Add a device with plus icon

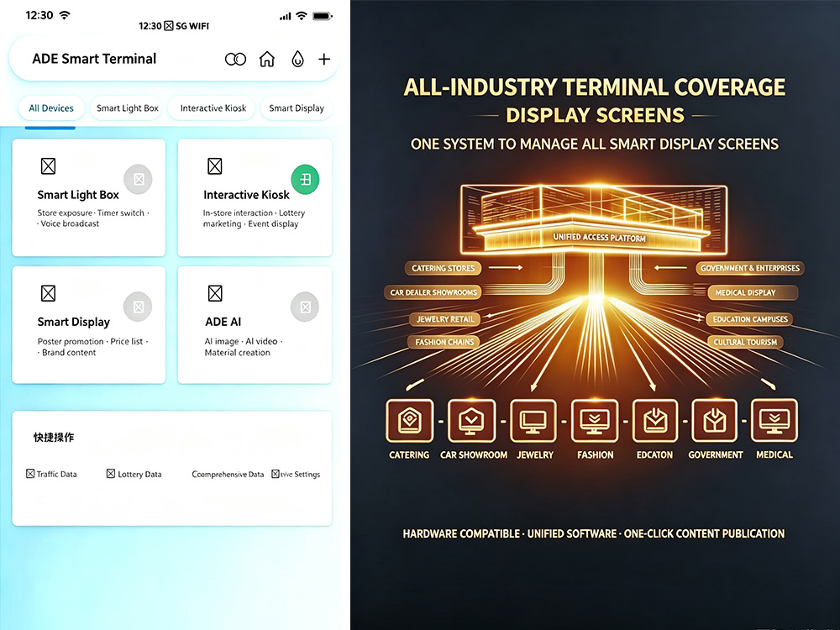(x=324, y=59)
